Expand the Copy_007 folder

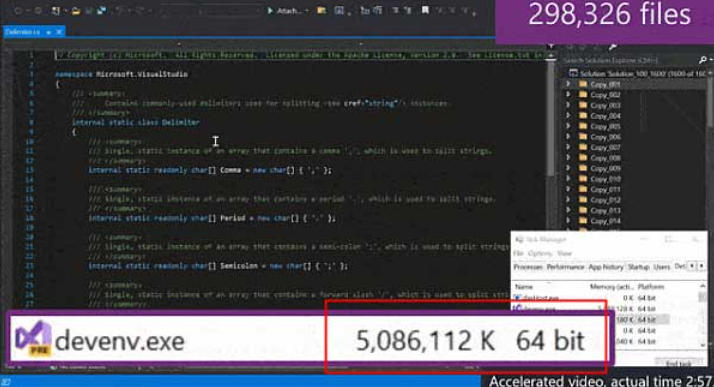568,147
